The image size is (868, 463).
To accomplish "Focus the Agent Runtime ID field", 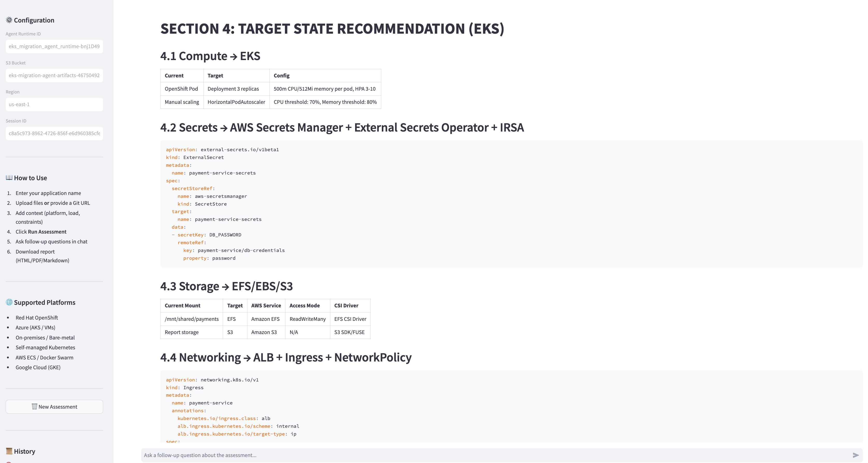I will pos(54,47).
